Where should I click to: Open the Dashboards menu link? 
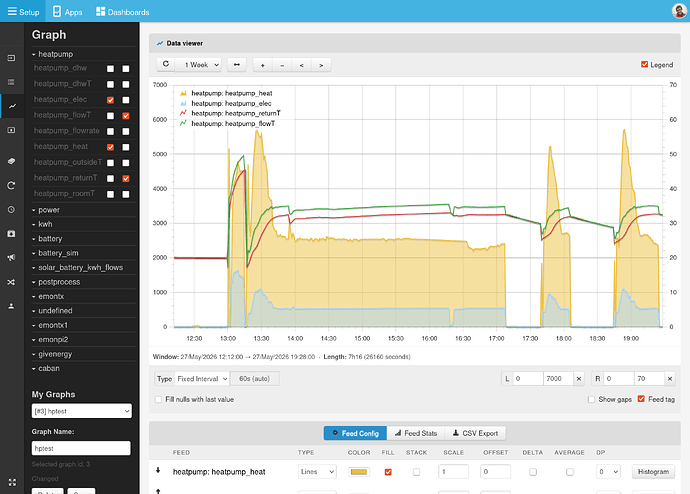coord(122,12)
